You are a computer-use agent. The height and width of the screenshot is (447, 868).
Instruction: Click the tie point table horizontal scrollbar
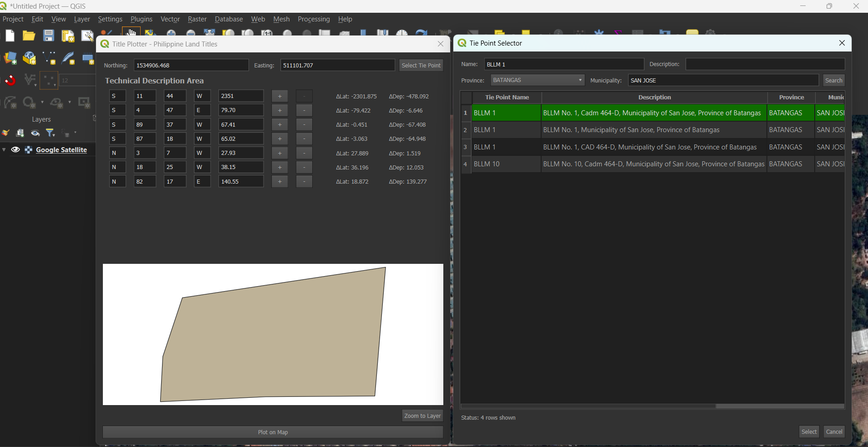pyautogui.click(x=588, y=406)
